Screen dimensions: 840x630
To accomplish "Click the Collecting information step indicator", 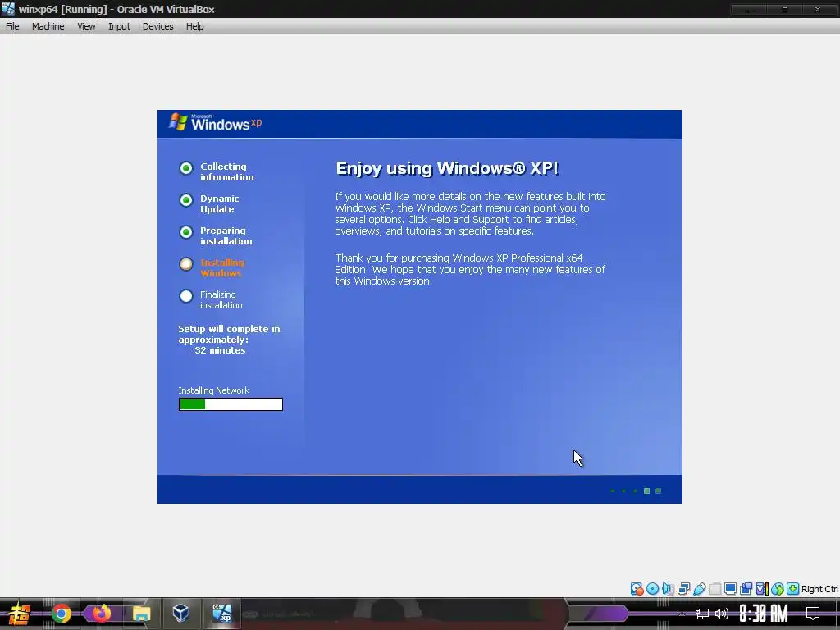I will tap(186, 168).
